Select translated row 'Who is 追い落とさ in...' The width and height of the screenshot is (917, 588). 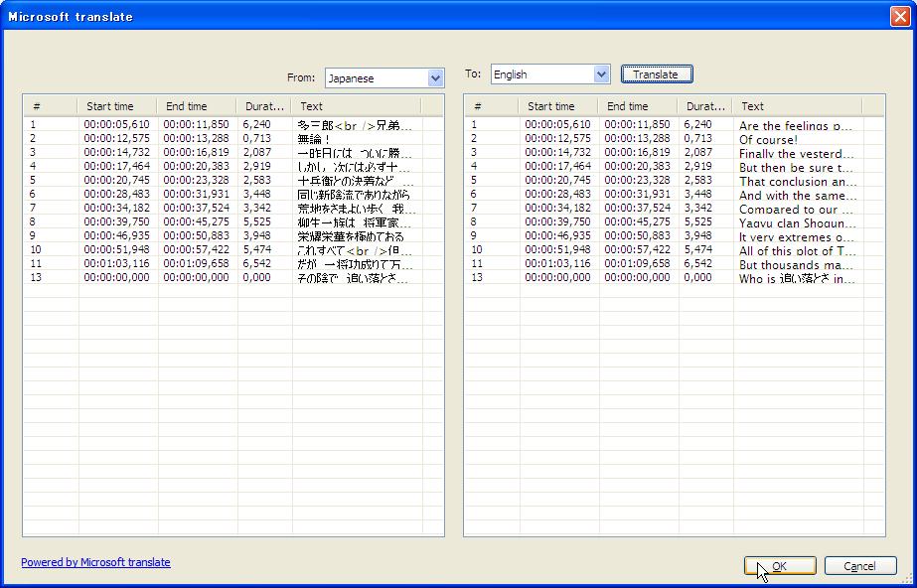[797, 279]
